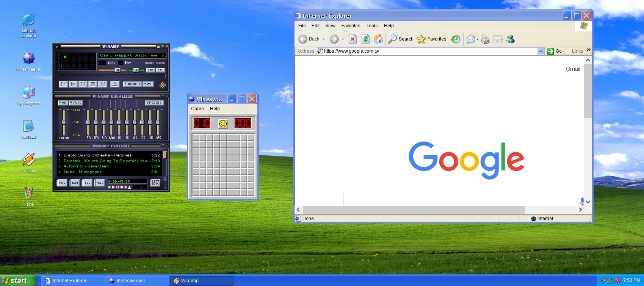Viewport: 644px width, 286px height.
Task: Toggle Shuffle in Winamp
Action: click(x=132, y=84)
